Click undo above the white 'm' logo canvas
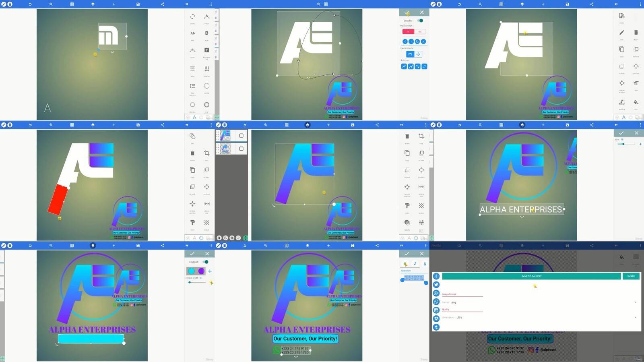644x362 pixels. (x=30, y=4)
